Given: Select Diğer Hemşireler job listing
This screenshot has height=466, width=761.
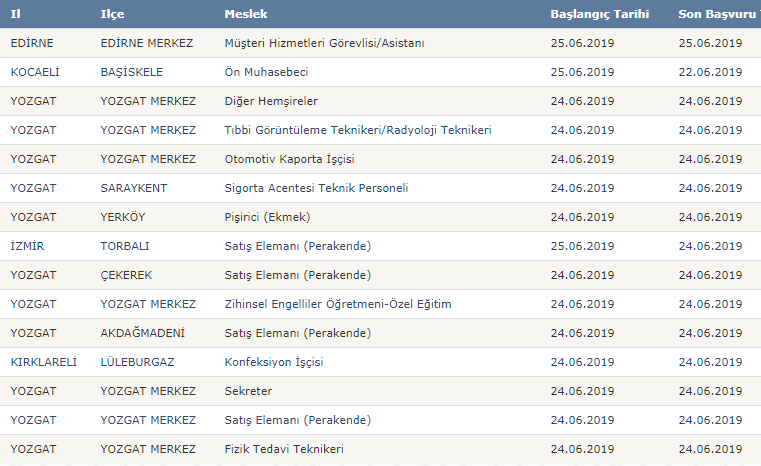Looking at the screenshot, I should (x=271, y=101).
